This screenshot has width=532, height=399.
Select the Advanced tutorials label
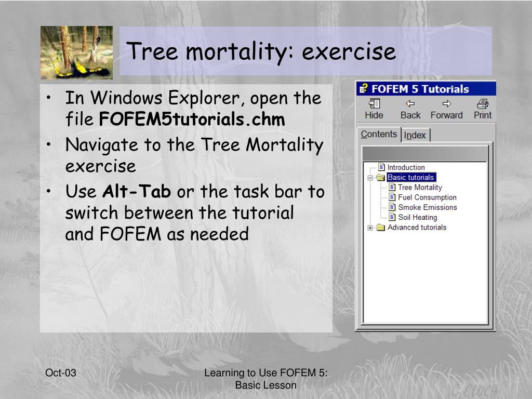click(417, 228)
